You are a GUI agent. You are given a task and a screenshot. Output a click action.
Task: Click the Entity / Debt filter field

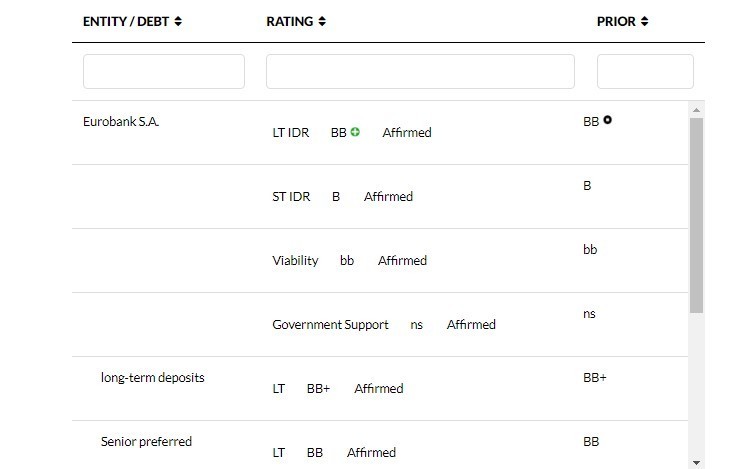[x=164, y=72]
